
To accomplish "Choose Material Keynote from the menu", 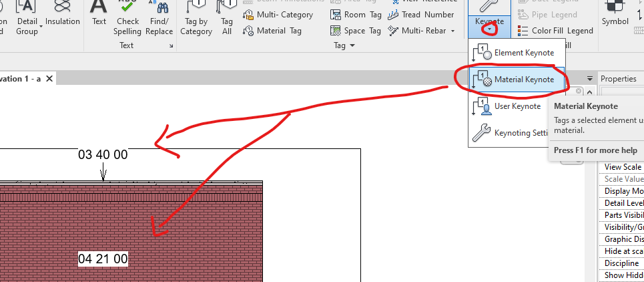I will click(517, 80).
